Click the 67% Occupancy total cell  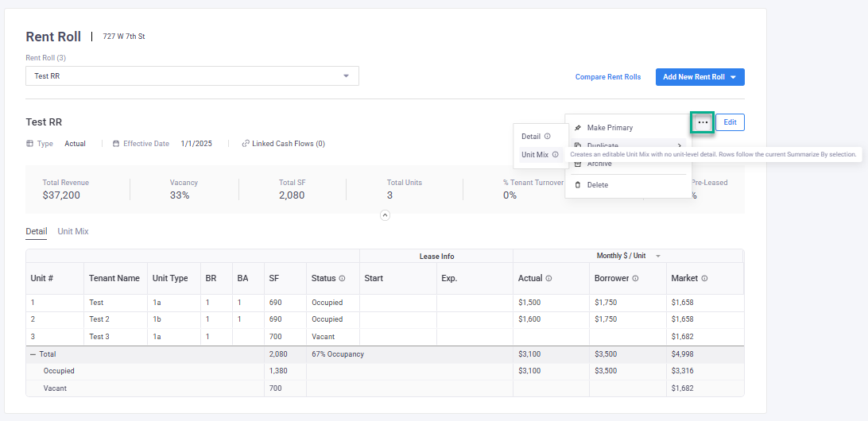coord(338,354)
